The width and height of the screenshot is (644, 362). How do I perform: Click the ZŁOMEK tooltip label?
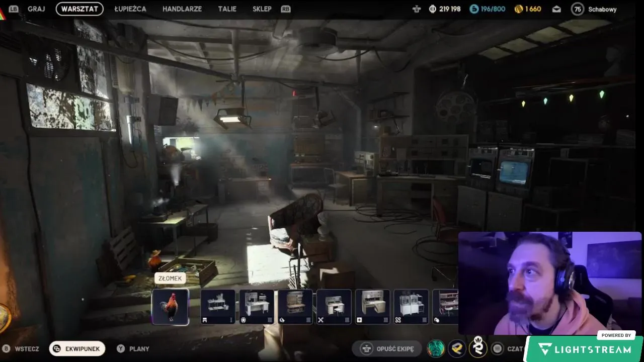point(170,278)
